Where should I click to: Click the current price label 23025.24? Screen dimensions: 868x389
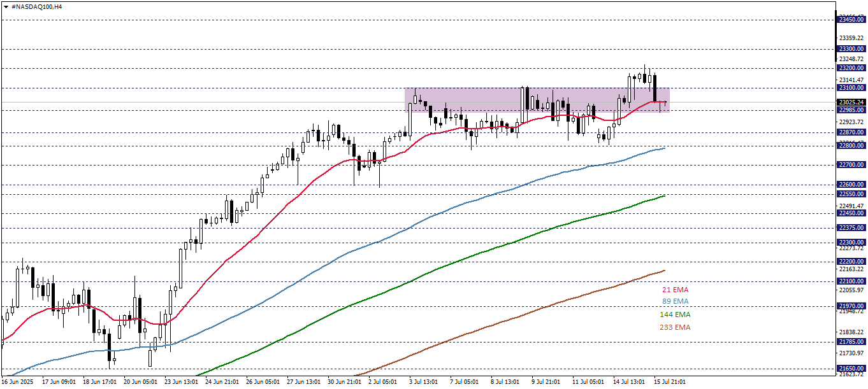[x=851, y=103]
